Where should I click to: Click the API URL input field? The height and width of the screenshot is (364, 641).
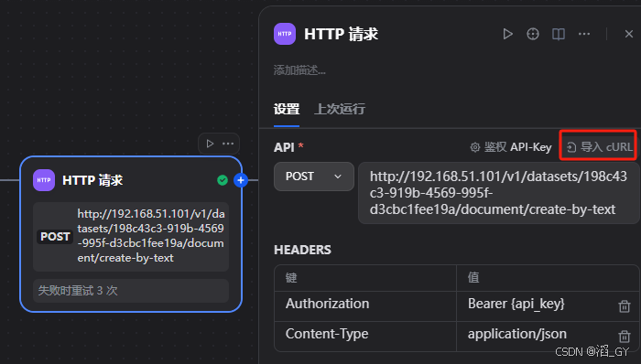[498, 193]
